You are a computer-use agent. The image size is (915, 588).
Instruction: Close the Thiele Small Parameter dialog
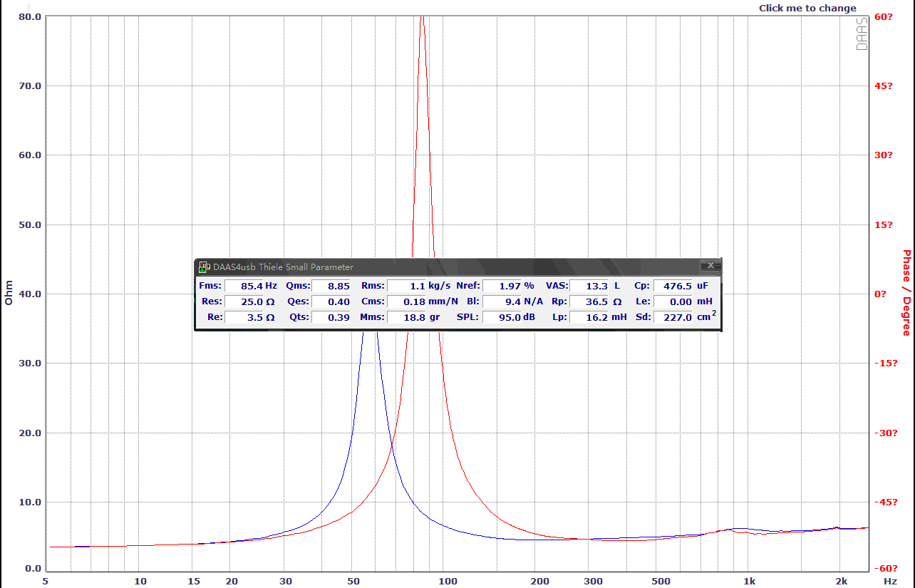710,266
